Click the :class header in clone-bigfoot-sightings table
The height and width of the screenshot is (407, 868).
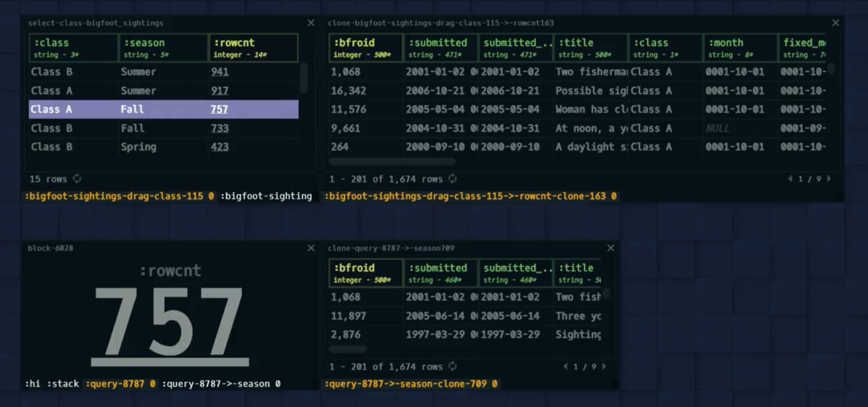tap(665, 48)
